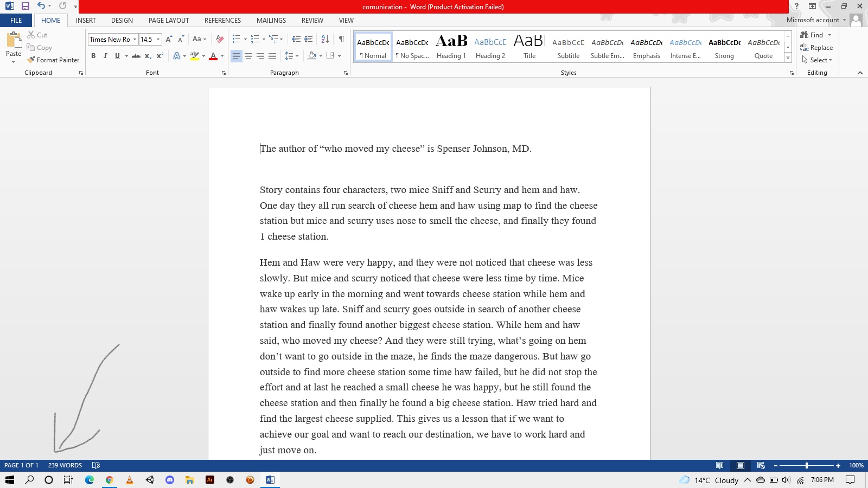
Task: Open File Explorer from taskbar
Action: [189, 480]
